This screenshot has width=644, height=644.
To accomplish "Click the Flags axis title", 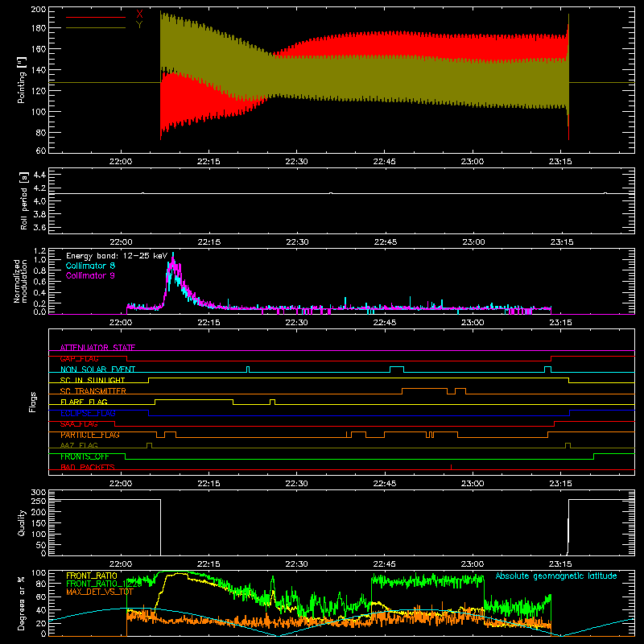I will 33,402.
